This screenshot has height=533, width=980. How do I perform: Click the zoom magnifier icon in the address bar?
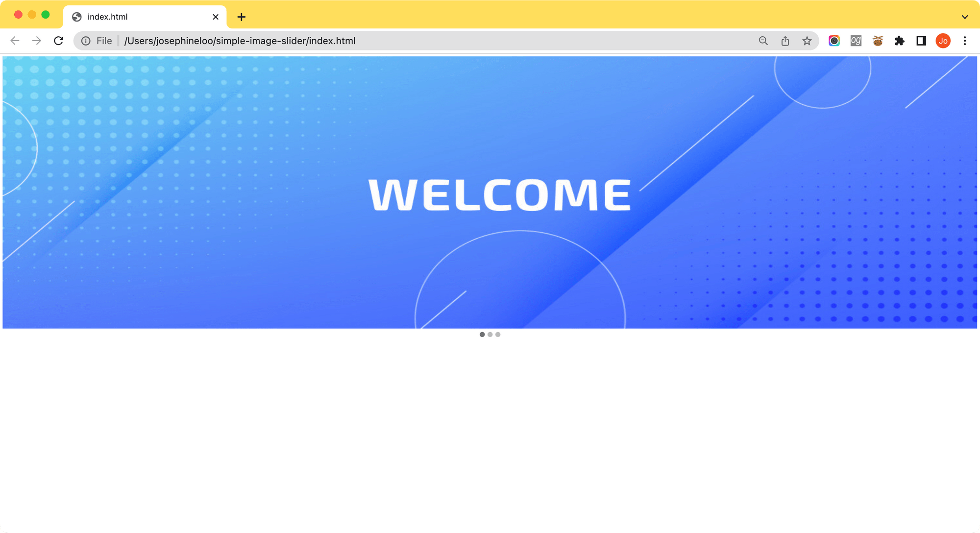pyautogui.click(x=763, y=41)
